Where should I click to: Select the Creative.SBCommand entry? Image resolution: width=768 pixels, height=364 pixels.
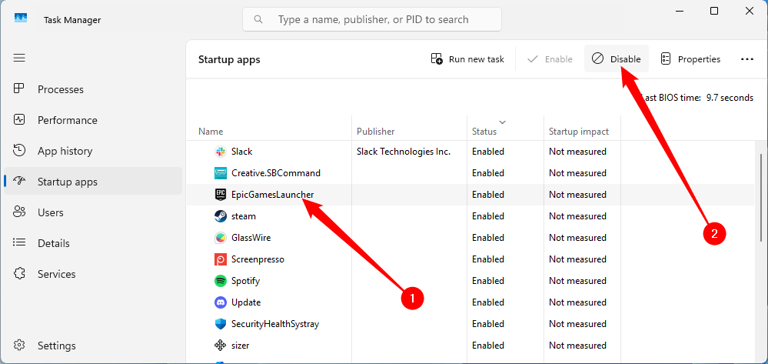276,173
